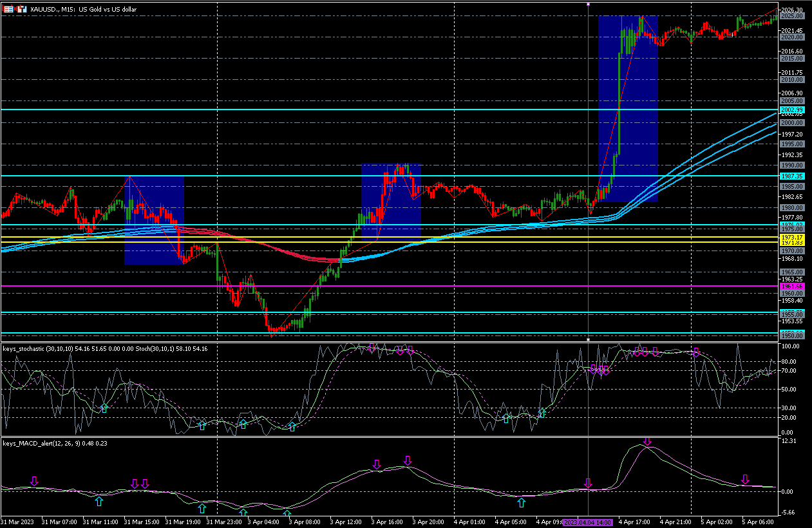Click the 80.00 stochastic scale value
This screenshot has height=528, width=812.
pos(789,362)
